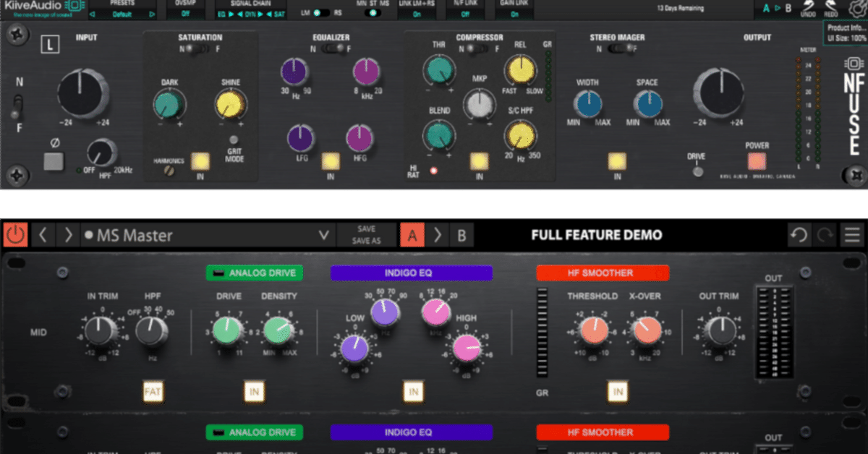Click the Space knob in Stereo Imager

tap(648, 104)
